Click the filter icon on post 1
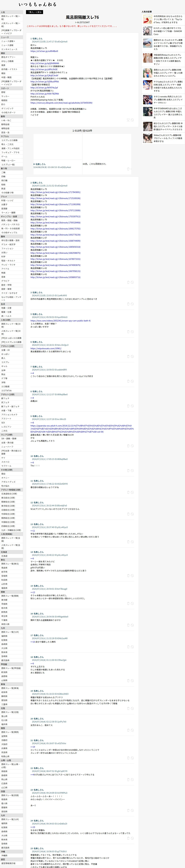 [128, 120]
